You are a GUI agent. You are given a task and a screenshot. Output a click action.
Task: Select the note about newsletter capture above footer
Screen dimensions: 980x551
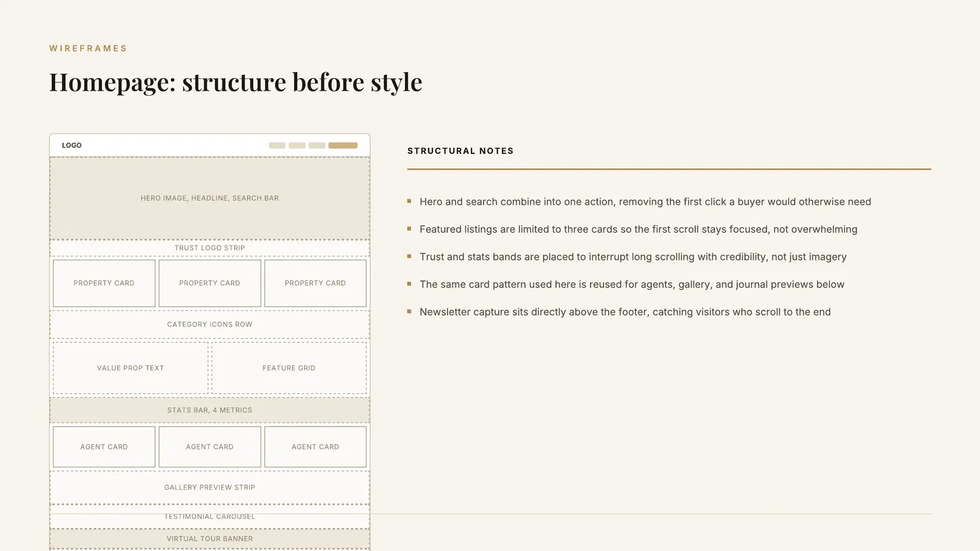pos(625,312)
